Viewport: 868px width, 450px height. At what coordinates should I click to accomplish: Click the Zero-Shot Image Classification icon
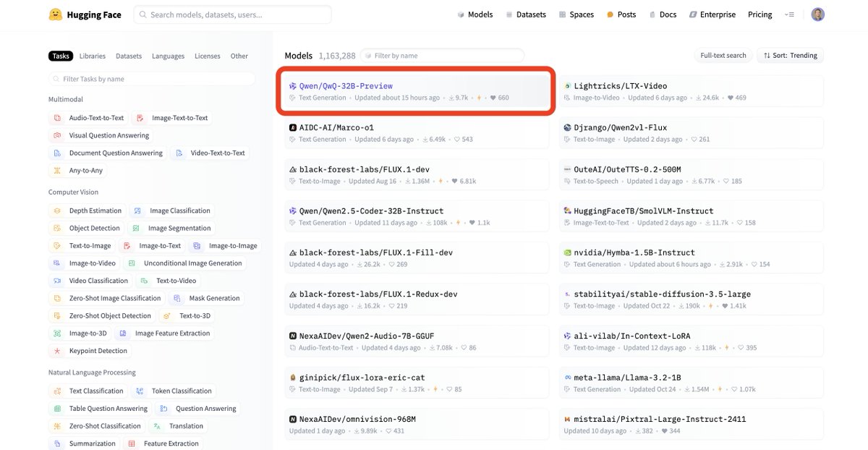click(x=58, y=298)
